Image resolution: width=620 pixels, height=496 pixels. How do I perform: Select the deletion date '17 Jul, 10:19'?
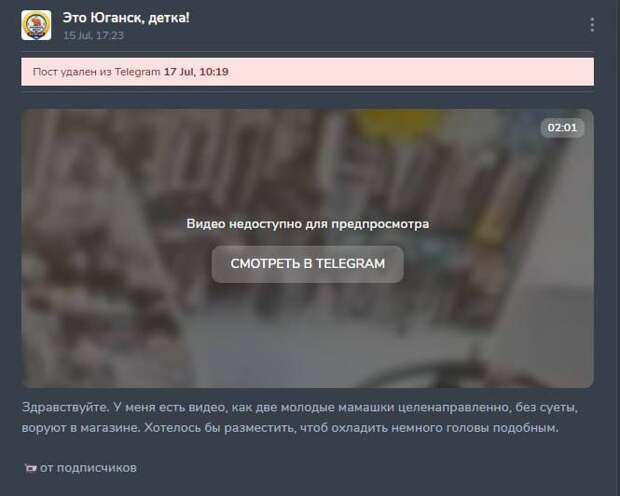[197, 72]
